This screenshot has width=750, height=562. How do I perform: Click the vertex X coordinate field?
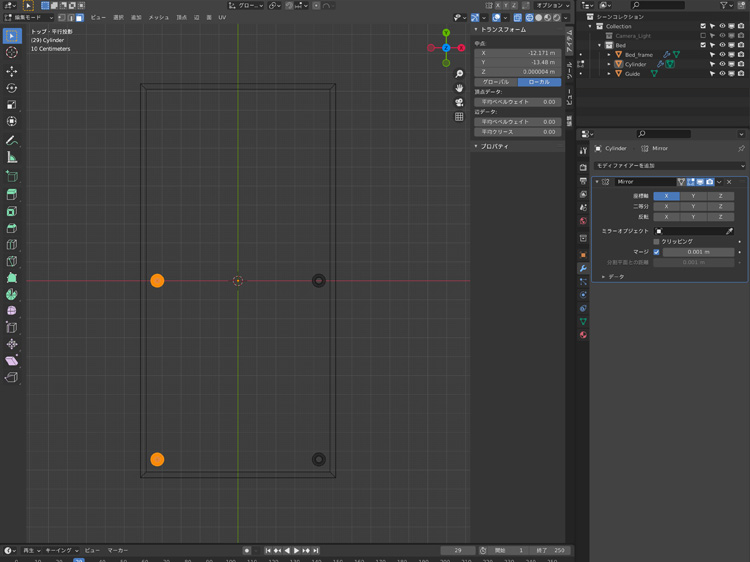coord(517,53)
